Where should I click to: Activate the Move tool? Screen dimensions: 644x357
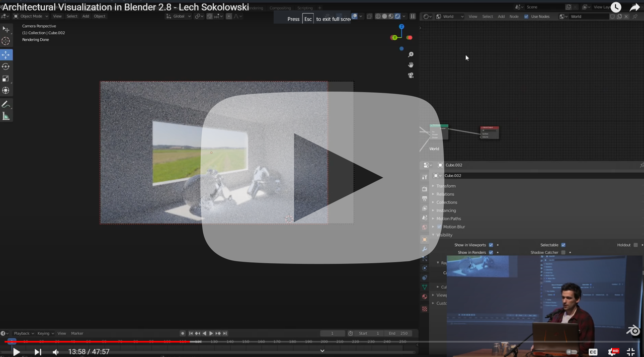coord(6,54)
